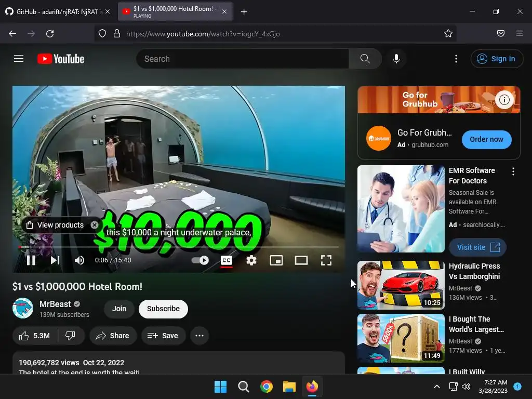Subscribe to MrBeast channel
Viewport: 532px width, 399px height.
[x=163, y=309]
